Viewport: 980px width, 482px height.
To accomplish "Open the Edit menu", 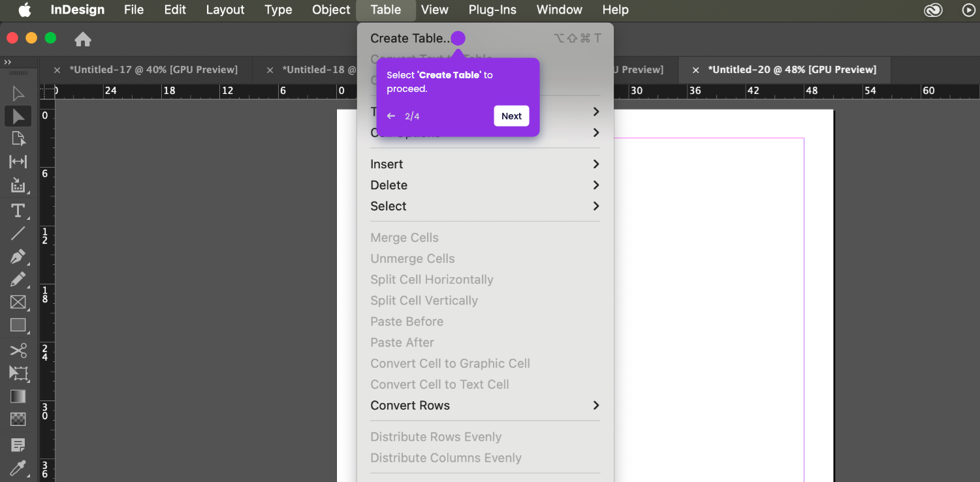I will 175,10.
